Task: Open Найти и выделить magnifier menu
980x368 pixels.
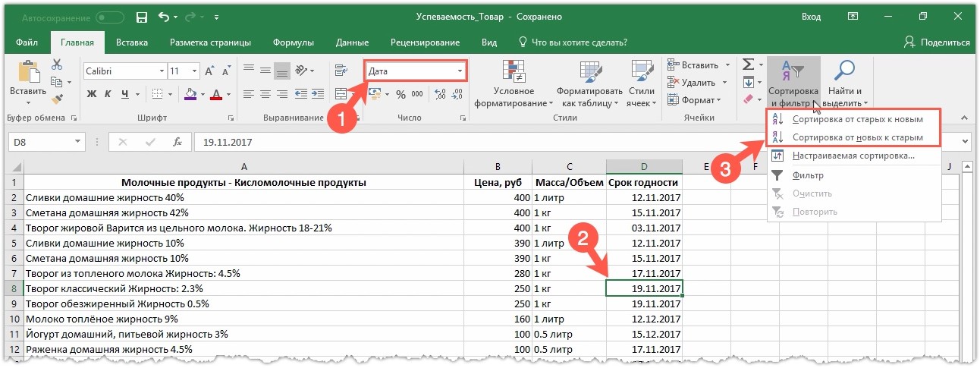Action: pyautogui.click(x=845, y=83)
